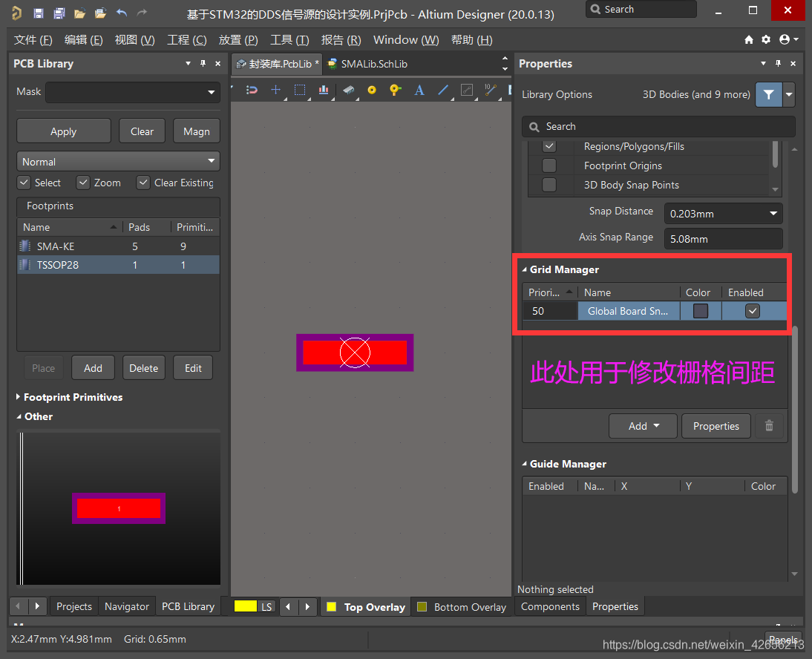Screen dimensions: 812x659
Task: Open the Mask dropdown
Action: [212, 92]
